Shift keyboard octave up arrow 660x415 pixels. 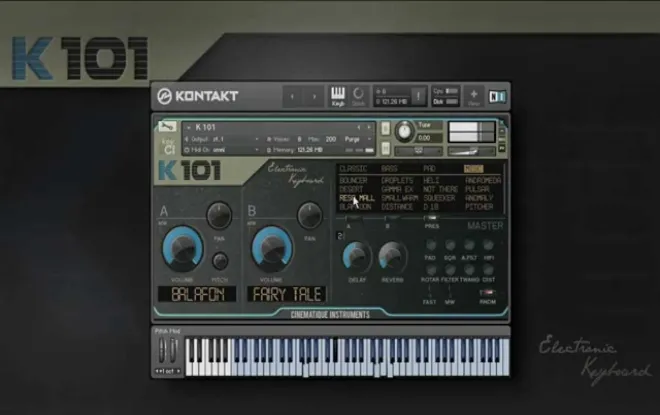coord(178,371)
